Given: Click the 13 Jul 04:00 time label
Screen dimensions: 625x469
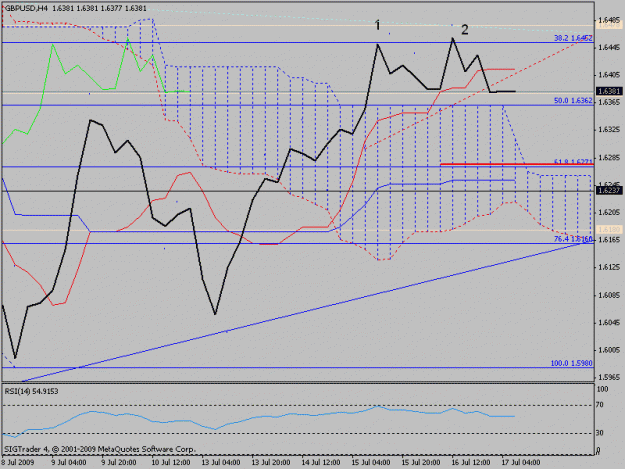Looking at the screenshot, I should click(221, 463).
